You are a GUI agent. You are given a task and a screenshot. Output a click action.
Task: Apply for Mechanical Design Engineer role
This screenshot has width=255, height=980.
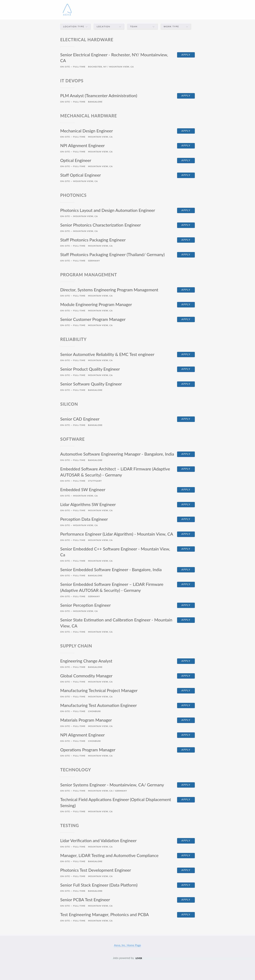point(186,131)
